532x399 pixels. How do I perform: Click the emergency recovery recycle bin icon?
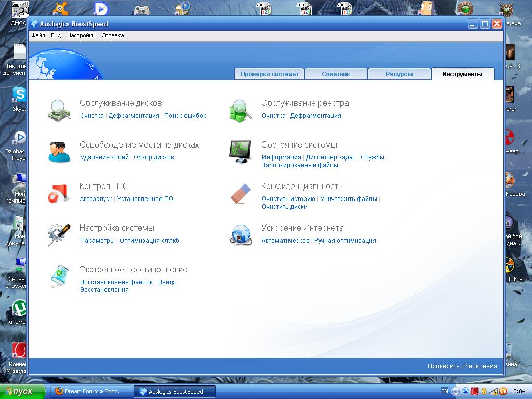point(59,276)
